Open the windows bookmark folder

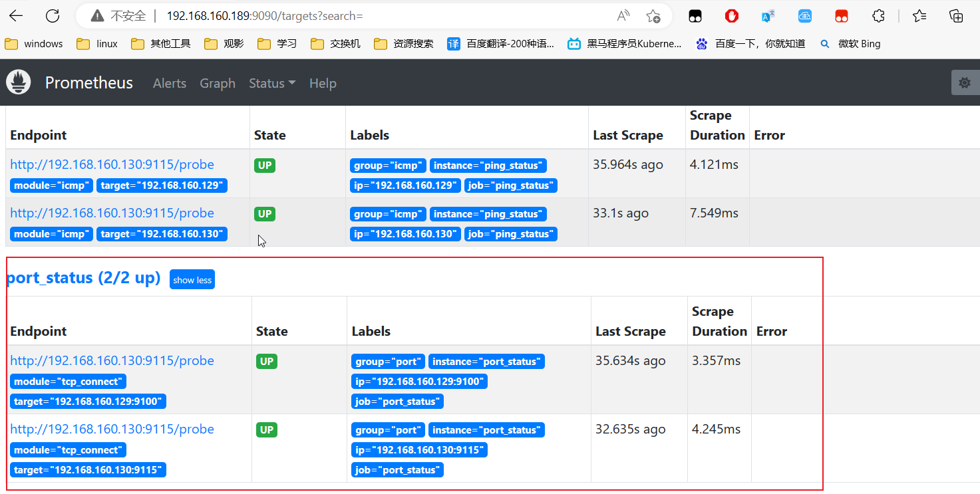click(34, 44)
